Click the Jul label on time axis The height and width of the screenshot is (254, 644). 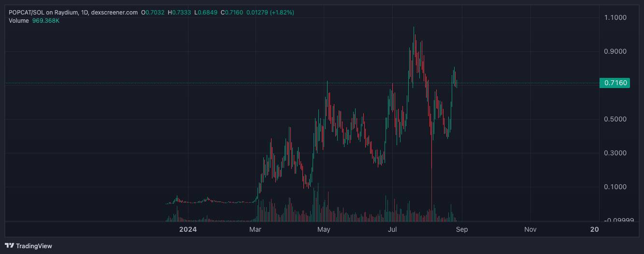click(392, 229)
